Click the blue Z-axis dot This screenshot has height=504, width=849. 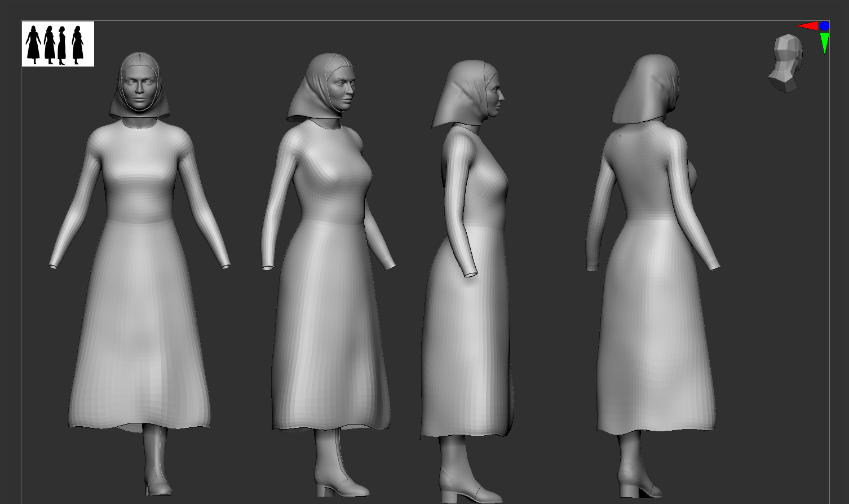825,25
